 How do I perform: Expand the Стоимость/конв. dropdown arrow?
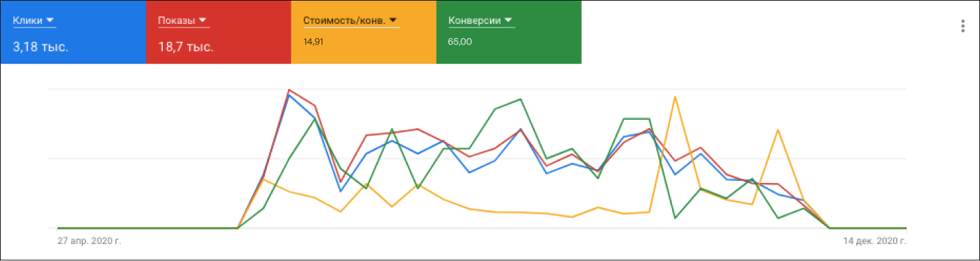pyautogui.click(x=393, y=21)
